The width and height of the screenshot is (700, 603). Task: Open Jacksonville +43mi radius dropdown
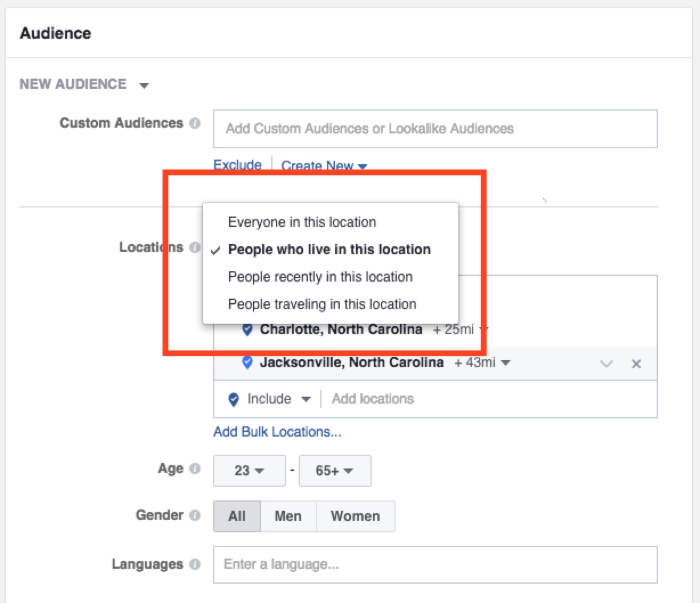coord(482,362)
